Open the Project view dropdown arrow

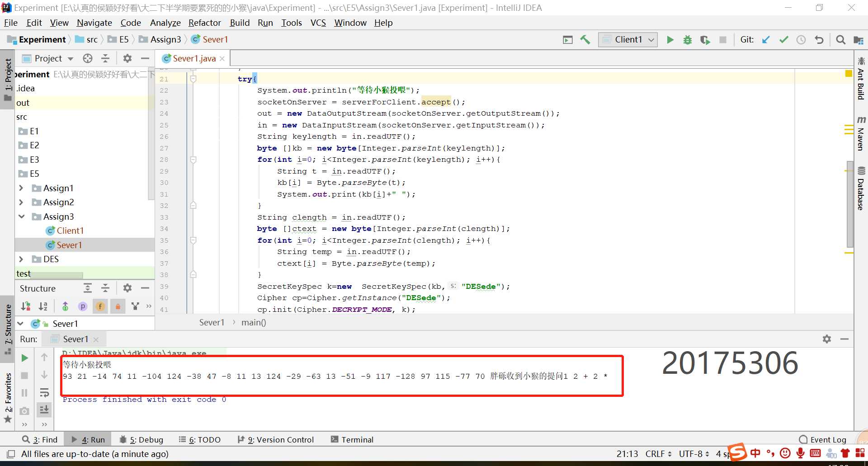(71, 59)
